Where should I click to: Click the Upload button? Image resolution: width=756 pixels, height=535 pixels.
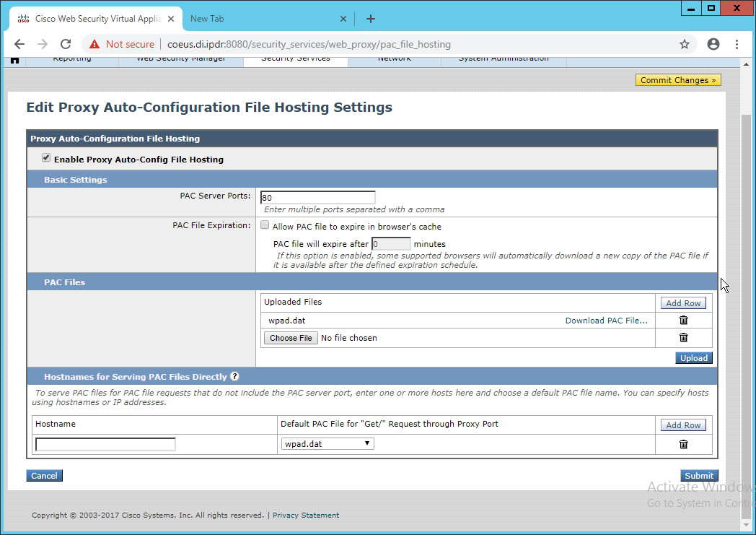click(694, 358)
